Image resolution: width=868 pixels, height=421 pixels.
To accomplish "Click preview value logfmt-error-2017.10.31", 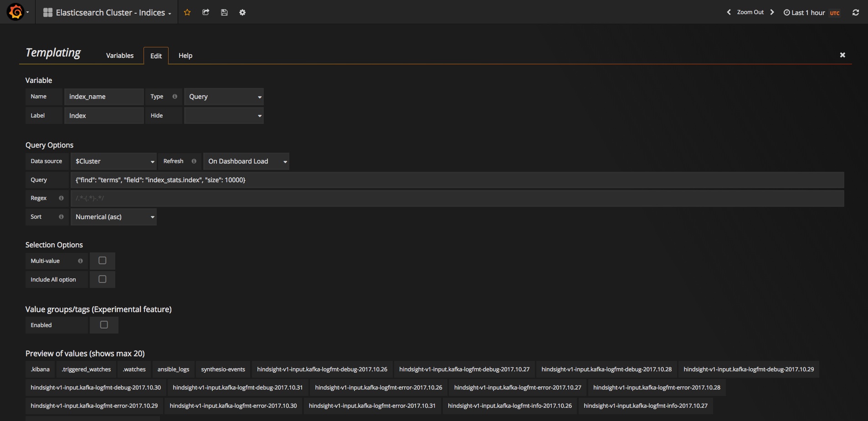I will click(x=372, y=406).
